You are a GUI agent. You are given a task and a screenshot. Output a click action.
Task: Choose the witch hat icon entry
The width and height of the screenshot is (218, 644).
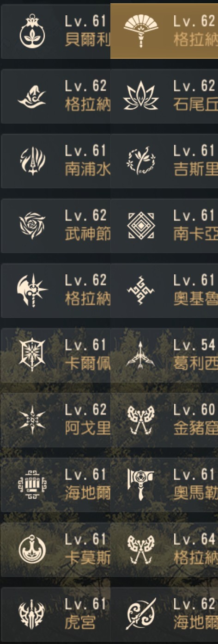tap(55, 96)
